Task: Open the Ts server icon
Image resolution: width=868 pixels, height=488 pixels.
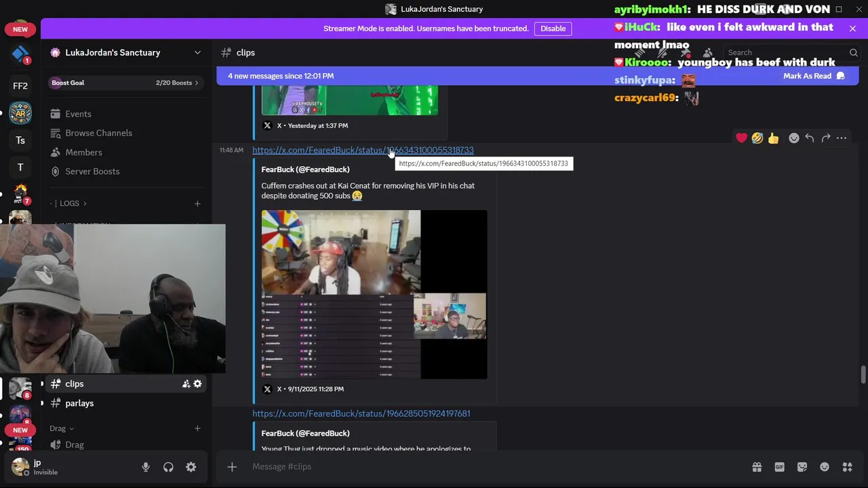Action: point(20,140)
